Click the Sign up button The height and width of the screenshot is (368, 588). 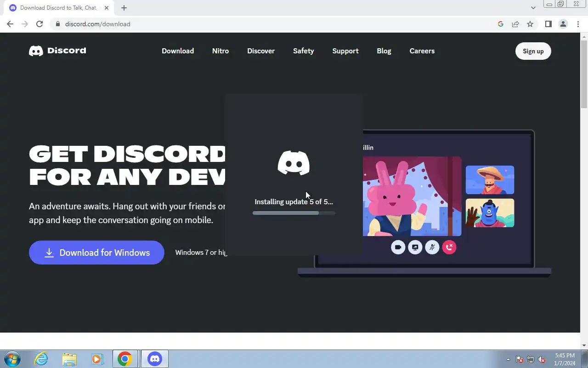533,51
